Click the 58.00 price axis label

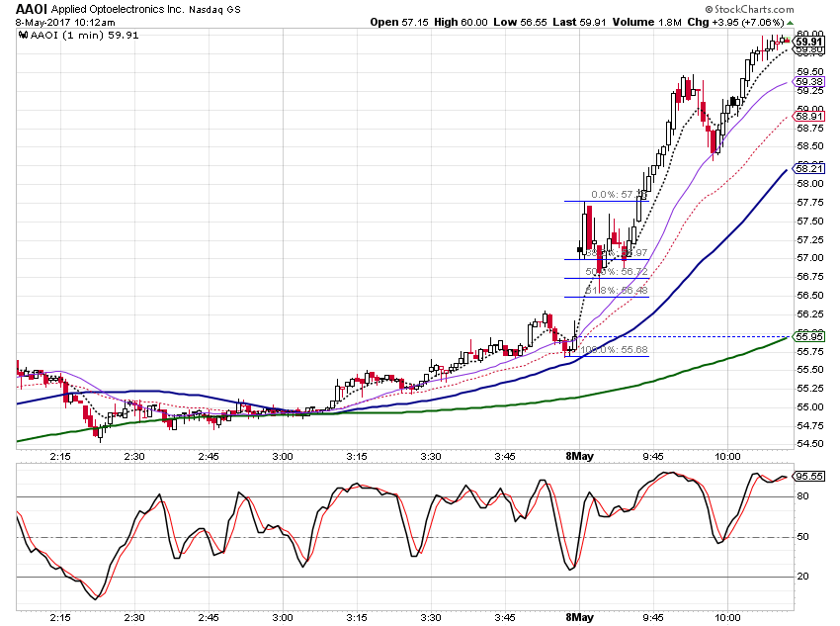click(810, 184)
